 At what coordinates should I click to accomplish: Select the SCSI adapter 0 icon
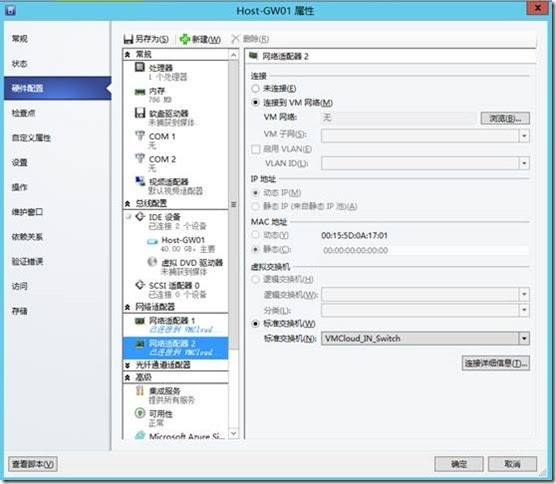[140, 285]
